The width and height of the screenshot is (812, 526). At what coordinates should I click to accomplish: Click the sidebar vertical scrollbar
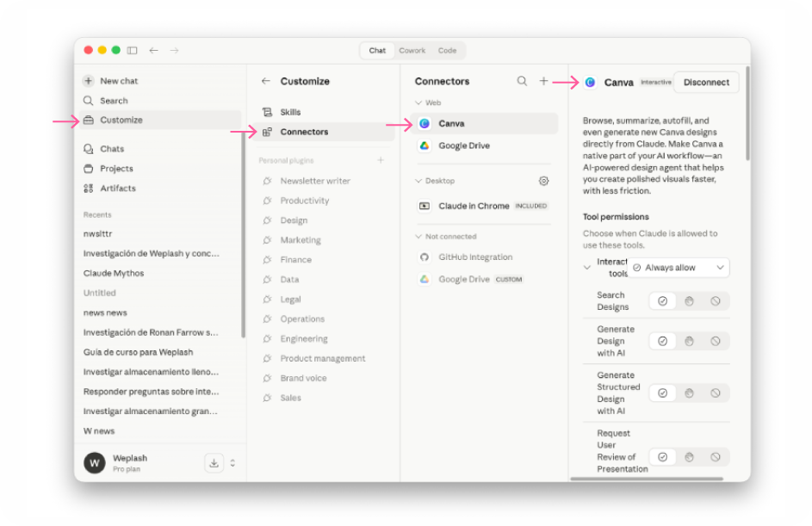[x=244, y=233]
